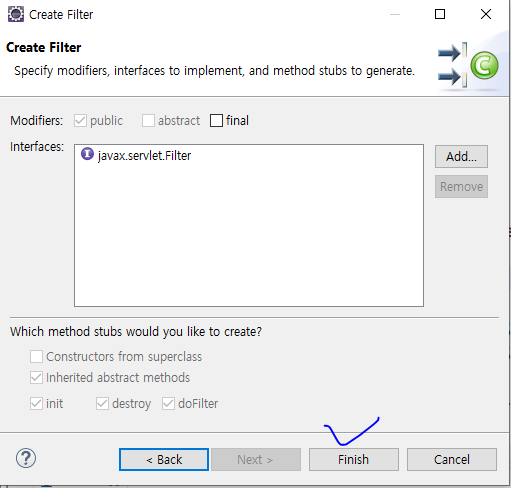The width and height of the screenshot is (511, 488).
Task: Toggle the doFilter method stub checkbox
Action: coord(168,404)
